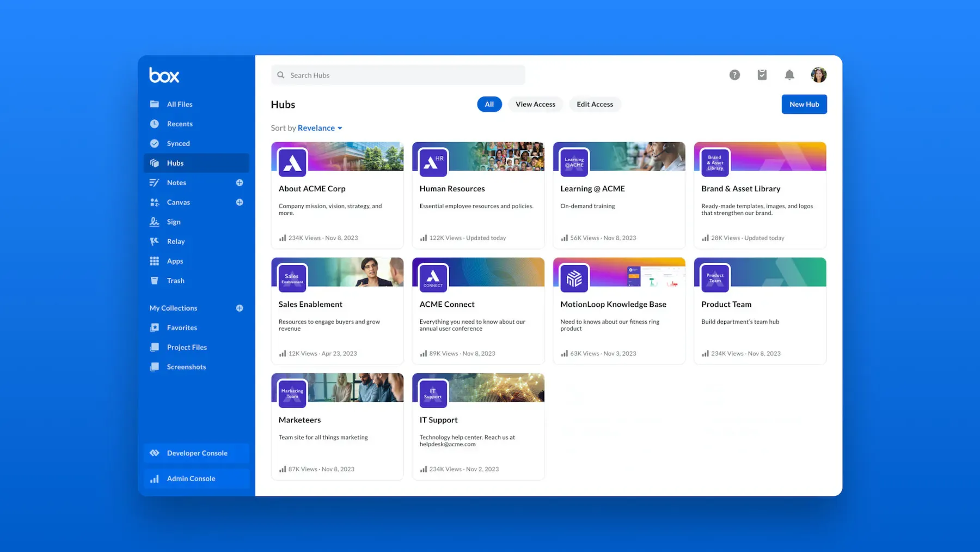Open the Human Resources hub card
Image resolution: width=980 pixels, height=552 pixels.
pyautogui.click(x=478, y=195)
